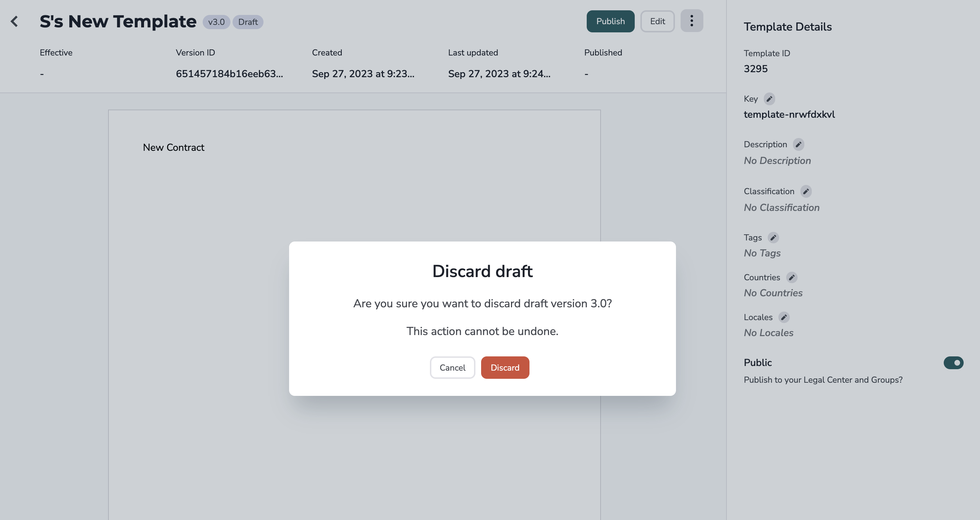The image size is (980, 520).
Task: Click the Published column label
Action: point(603,53)
